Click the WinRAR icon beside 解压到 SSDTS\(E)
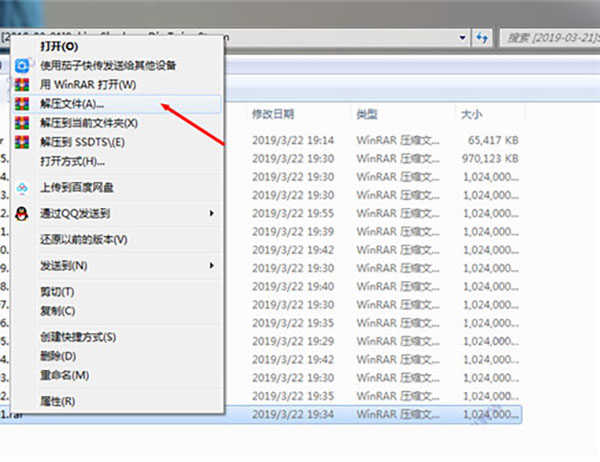Screen dimensions: 600x462 pos(22,142)
